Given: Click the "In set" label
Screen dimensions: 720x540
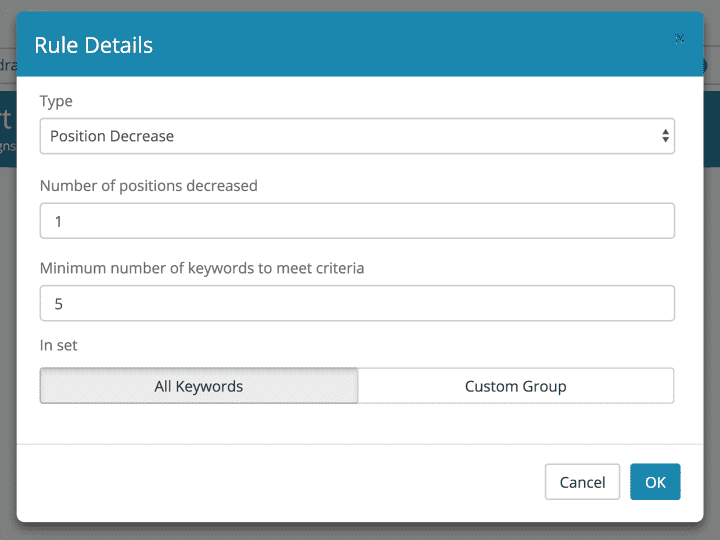Looking at the screenshot, I should pyautogui.click(x=58, y=345).
